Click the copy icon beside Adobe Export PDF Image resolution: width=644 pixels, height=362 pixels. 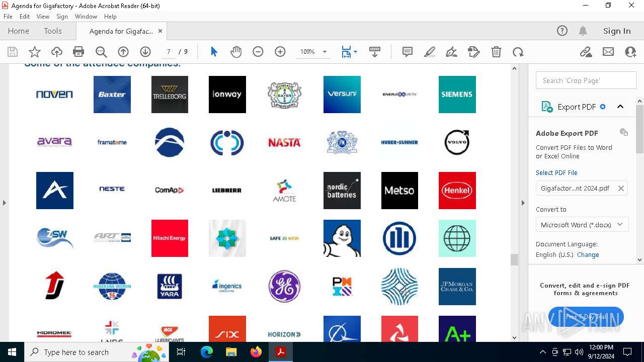(624, 132)
